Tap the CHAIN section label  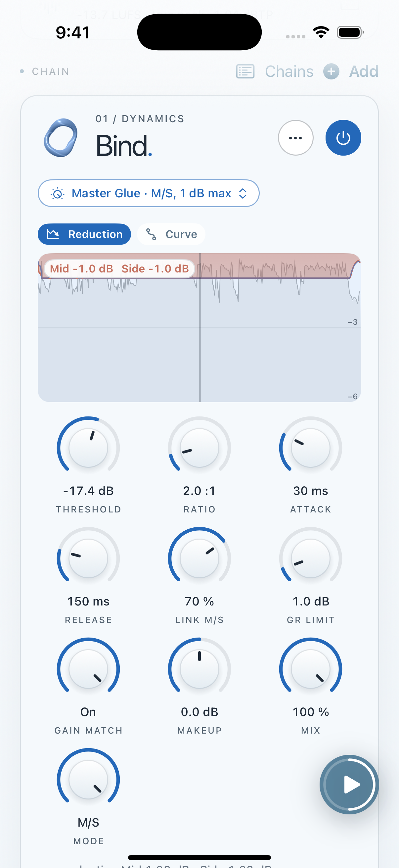(x=51, y=72)
